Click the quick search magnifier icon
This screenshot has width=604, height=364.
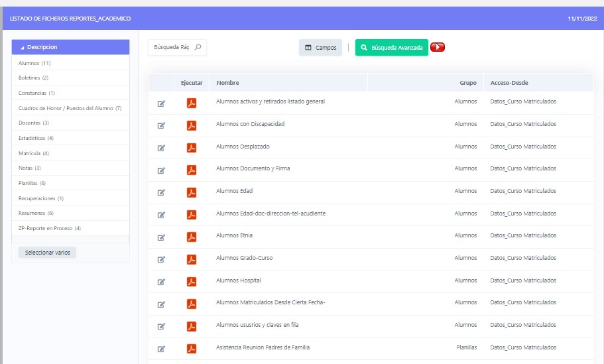(x=198, y=48)
